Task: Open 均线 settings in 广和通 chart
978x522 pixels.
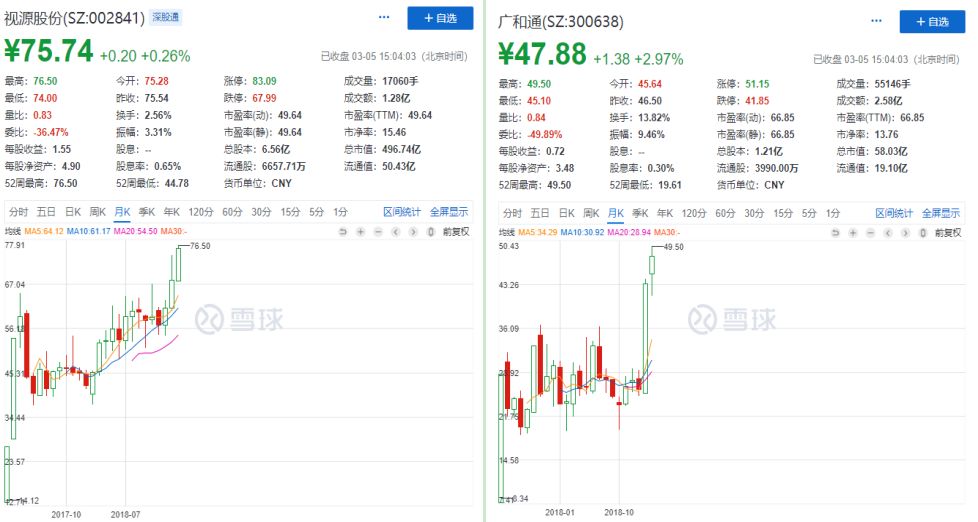Action: tap(506, 233)
